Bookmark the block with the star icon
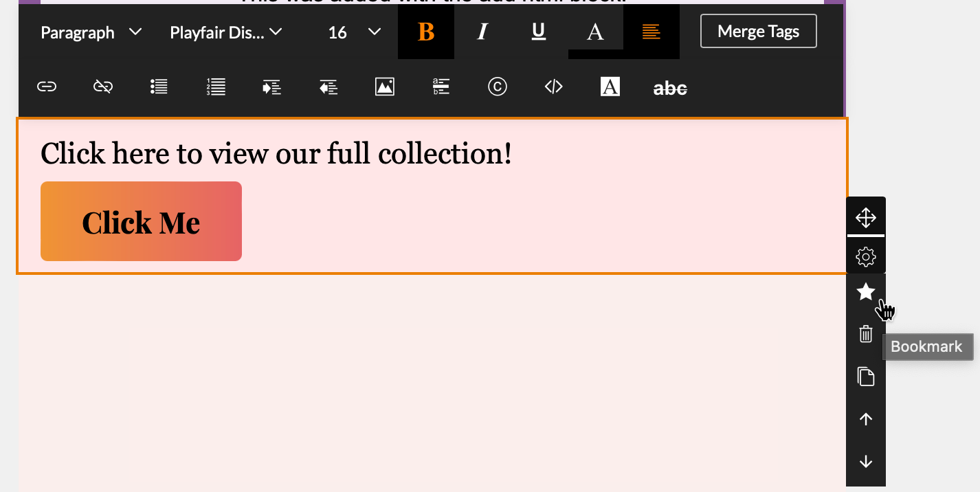 pyautogui.click(x=866, y=292)
